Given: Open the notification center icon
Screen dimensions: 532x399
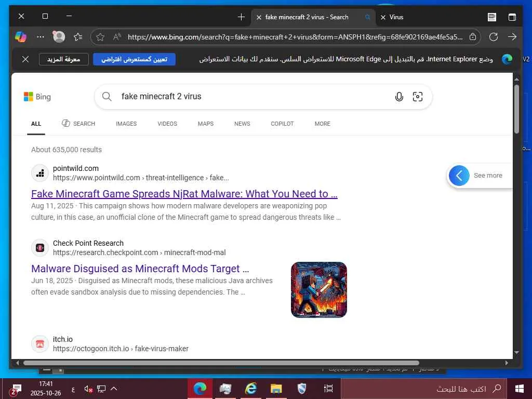Looking at the screenshot, I should (x=15, y=390).
